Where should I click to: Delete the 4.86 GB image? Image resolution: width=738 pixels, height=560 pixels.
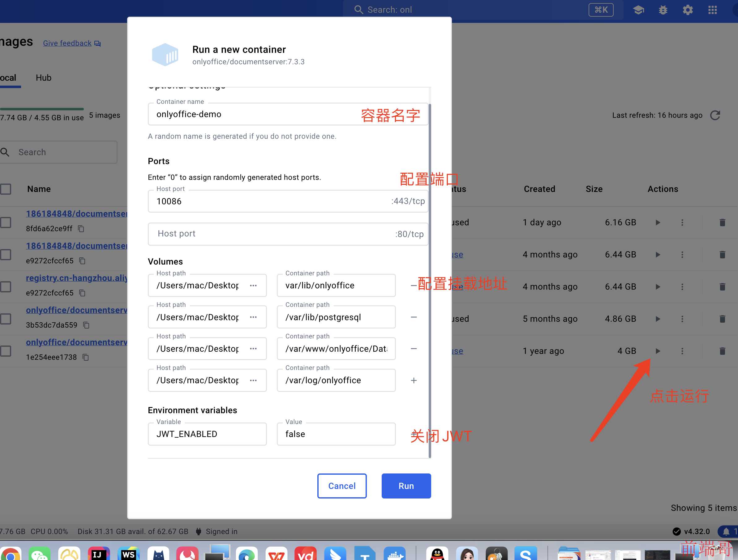(722, 319)
